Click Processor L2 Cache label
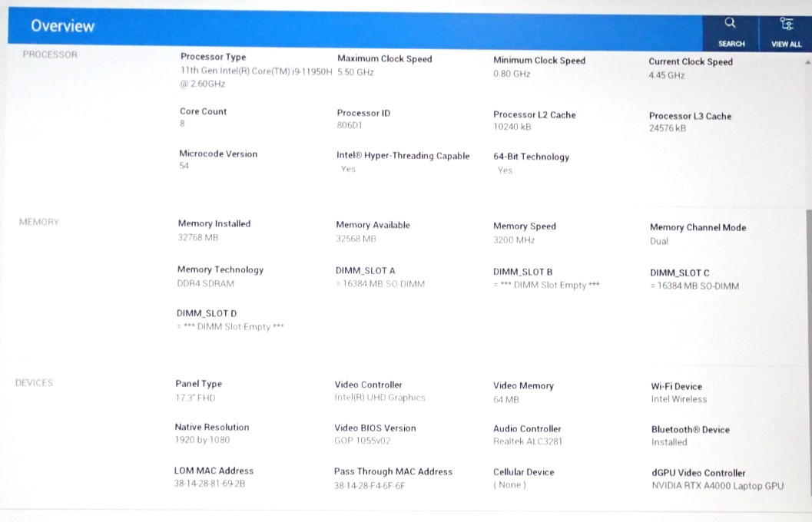The width and height of the screenshot is (812, 522). (x=535, y=115)
